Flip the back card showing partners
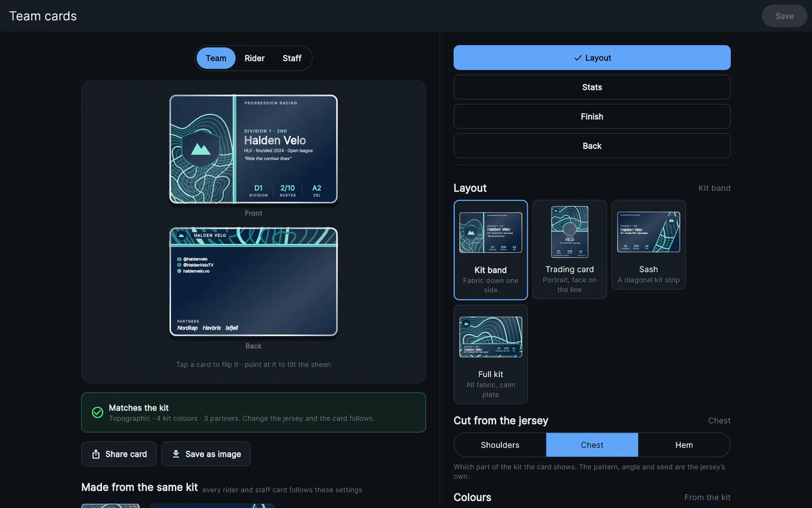The height and width of the screenshot is (508, 812). coord(254,282)
